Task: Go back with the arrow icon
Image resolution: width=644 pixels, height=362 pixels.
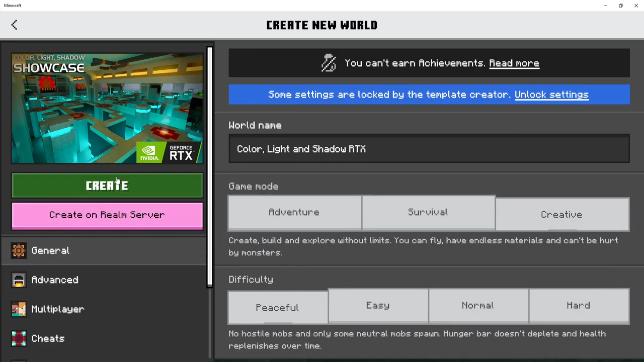Action: pos(14,25)
